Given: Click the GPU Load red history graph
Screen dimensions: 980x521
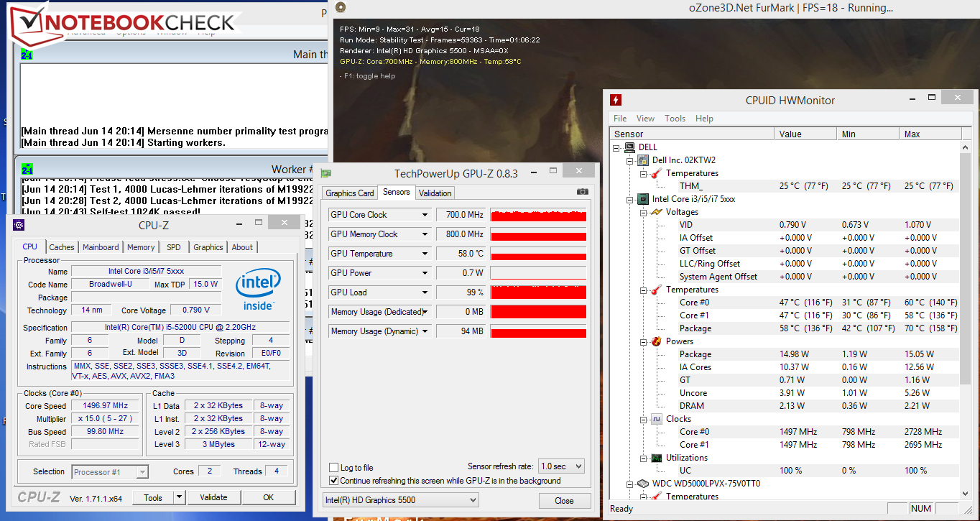Looking at the screenshot, I should point(538,292).
